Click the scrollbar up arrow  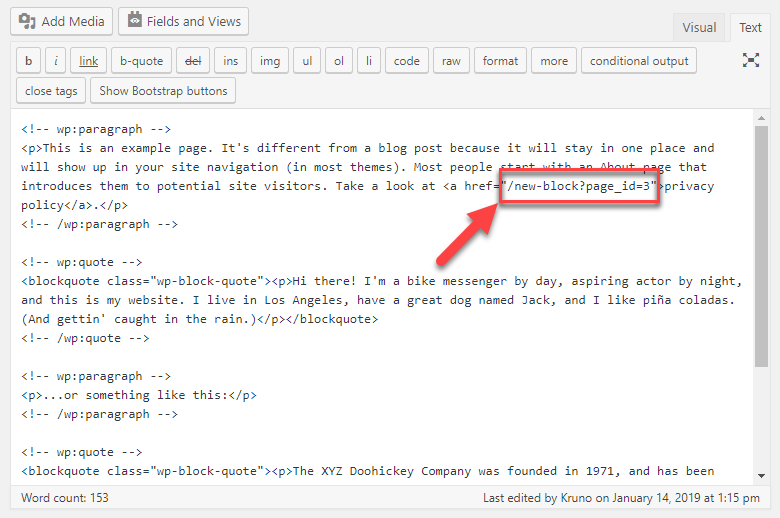[x=761, y=118]
